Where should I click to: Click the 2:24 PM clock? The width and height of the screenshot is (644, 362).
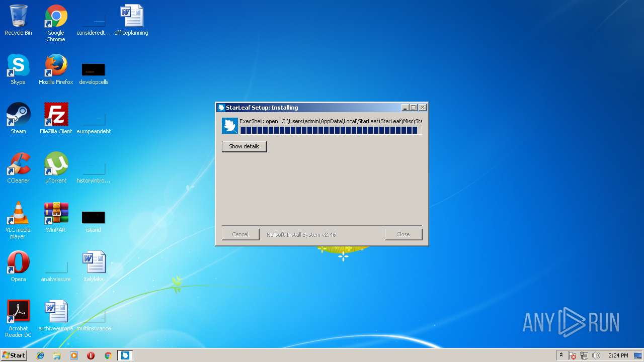[x=618, y=355]
